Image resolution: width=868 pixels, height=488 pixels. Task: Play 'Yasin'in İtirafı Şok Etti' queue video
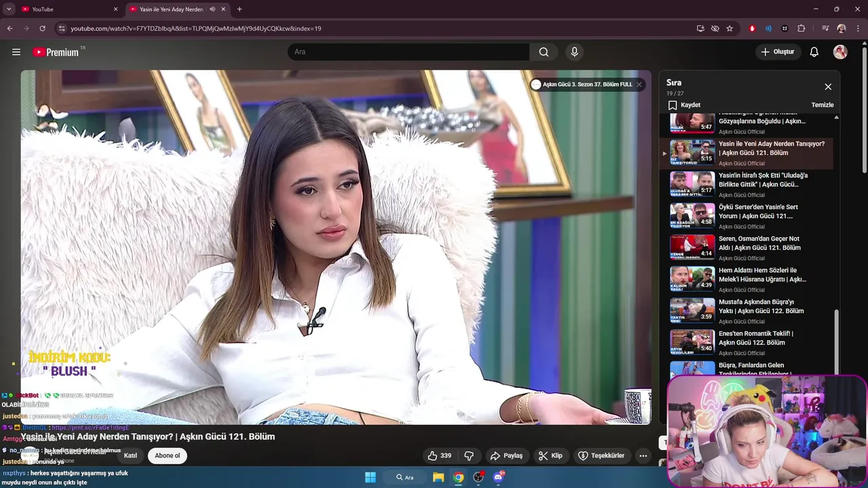pyautogui.click(x=747, y=184)
